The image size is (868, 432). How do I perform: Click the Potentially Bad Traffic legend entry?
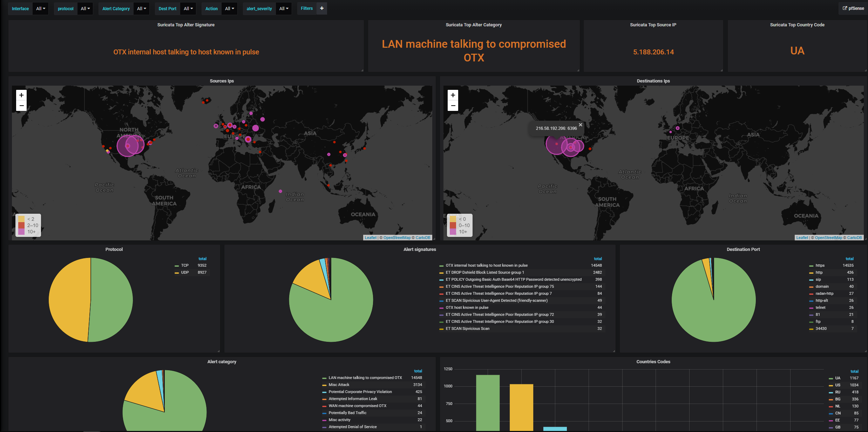coord(347,413)
